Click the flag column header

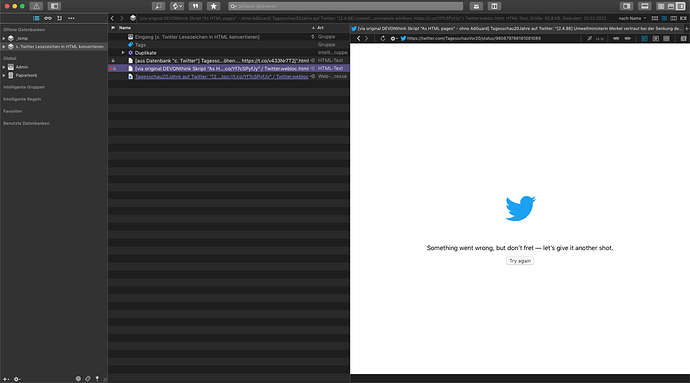pos(113,28)
